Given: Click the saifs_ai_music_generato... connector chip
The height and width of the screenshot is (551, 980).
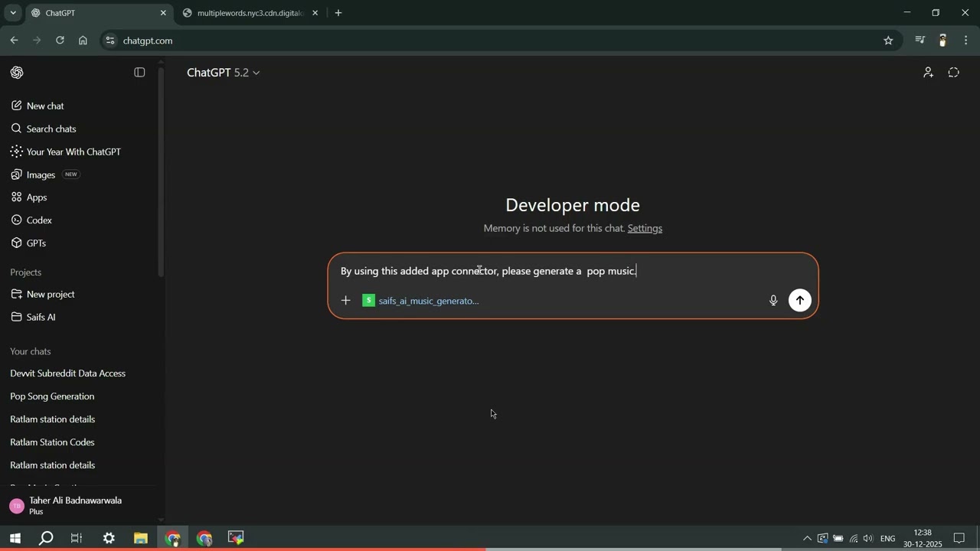Looking at the screenshot, I should coord(421,301).
